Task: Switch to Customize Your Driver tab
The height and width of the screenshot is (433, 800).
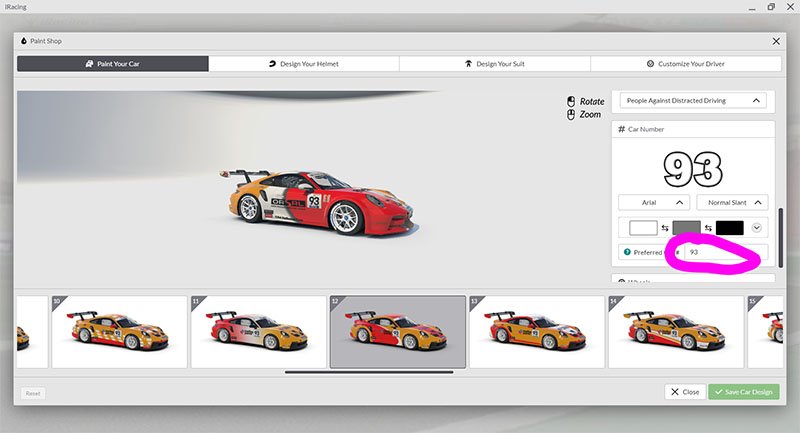Action: click(x=686, y=63)
